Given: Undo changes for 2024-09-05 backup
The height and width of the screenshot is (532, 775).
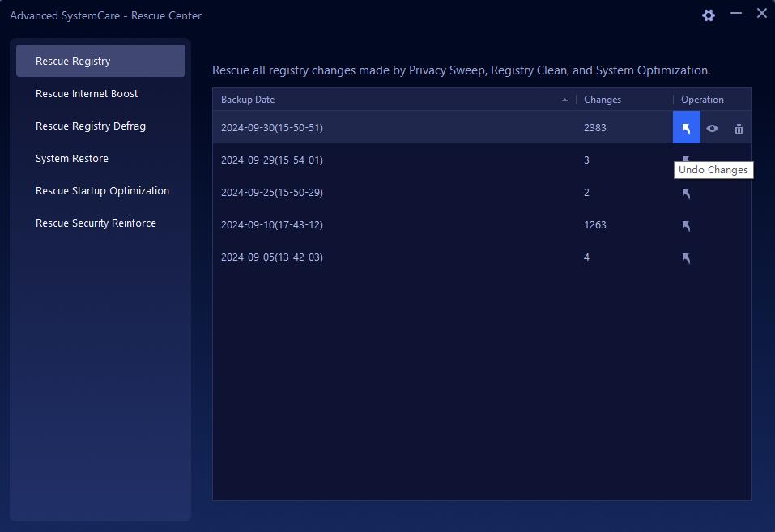Looking at the screenshot, I should pos(686,258).
